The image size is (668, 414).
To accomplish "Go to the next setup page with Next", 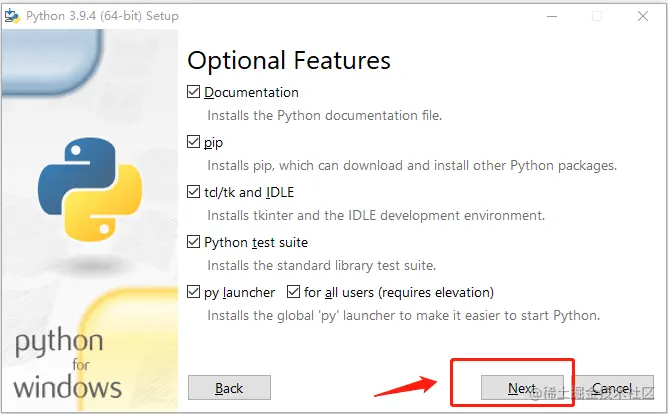I will pos(522,388).
